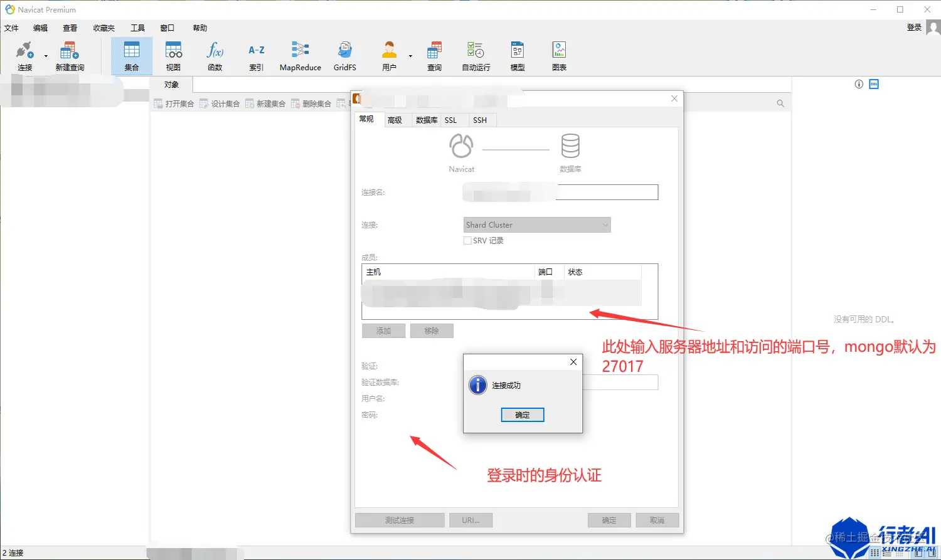
Task: Click the 端口 column header
Action: click(550, 272)
